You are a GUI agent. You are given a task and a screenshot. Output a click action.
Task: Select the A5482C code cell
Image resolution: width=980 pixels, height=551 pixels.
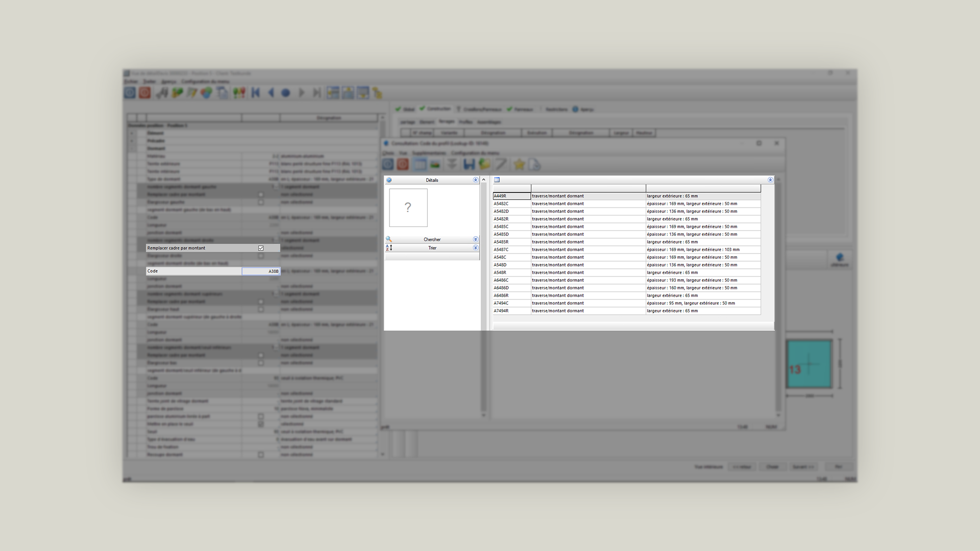coord(511,204)
